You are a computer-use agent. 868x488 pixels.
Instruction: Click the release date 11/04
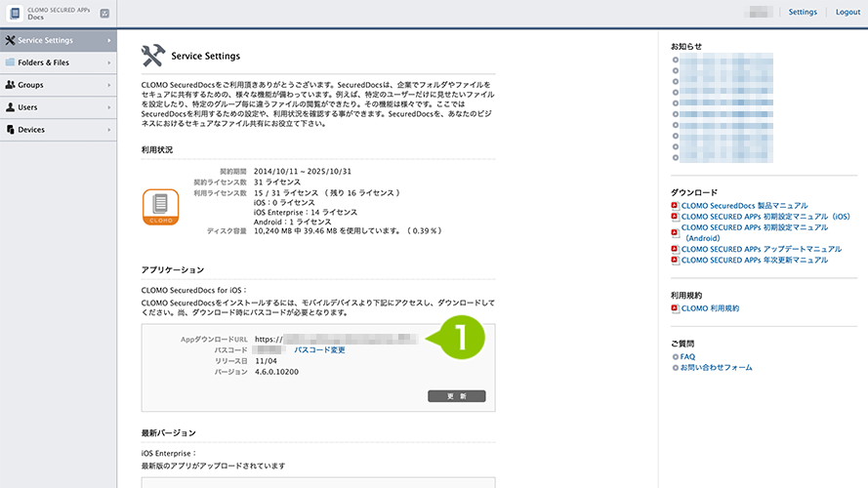click(x=267, y=361)
